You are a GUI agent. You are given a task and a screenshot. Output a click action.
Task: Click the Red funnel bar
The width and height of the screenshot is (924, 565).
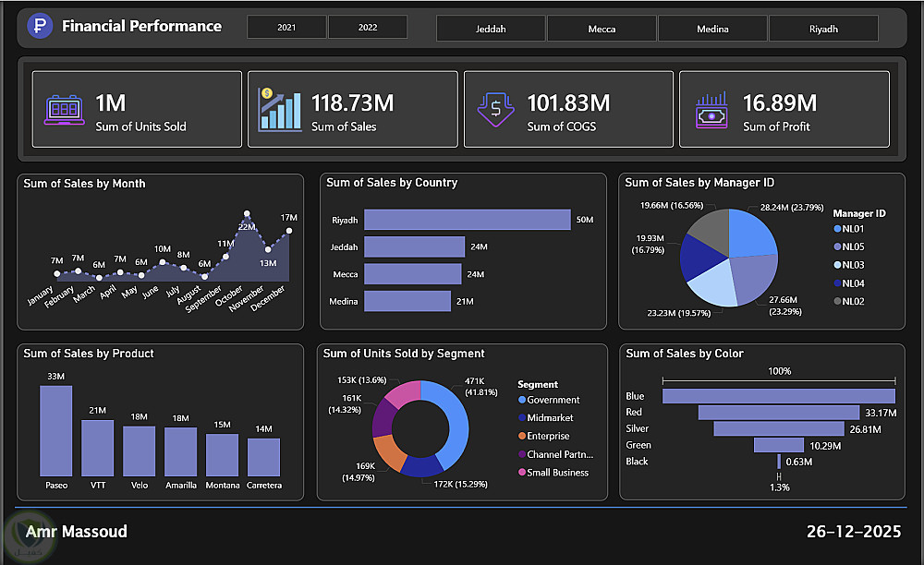(779, 413)
